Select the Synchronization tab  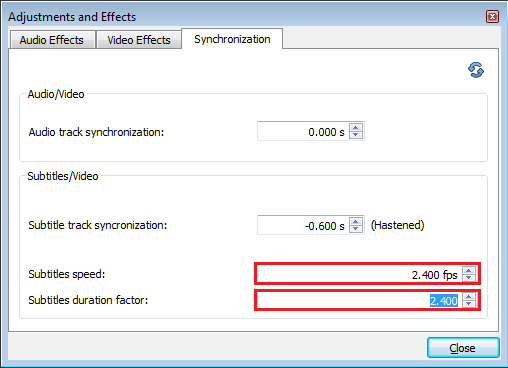(x=232, y=39)
